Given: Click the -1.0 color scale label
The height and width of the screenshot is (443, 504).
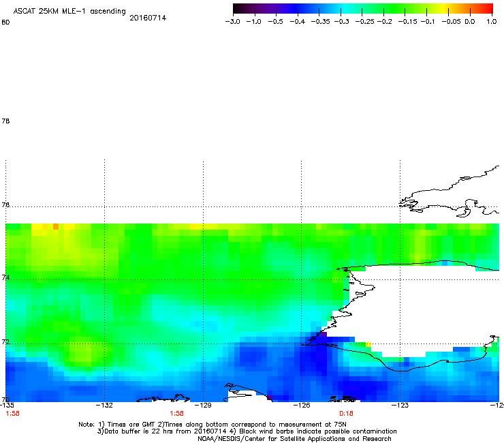Looking at the screenshot, I should pos(253,22).
